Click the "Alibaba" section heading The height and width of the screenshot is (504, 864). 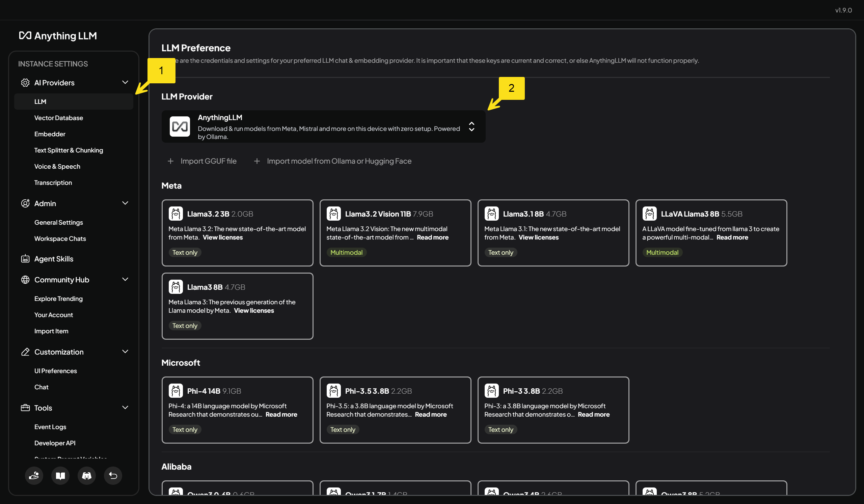point(176,467)
